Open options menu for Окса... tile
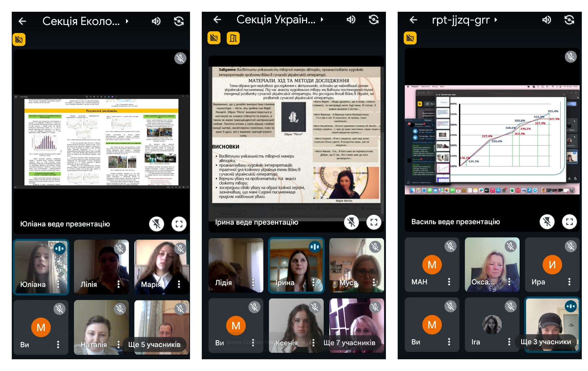 (509, 282)
